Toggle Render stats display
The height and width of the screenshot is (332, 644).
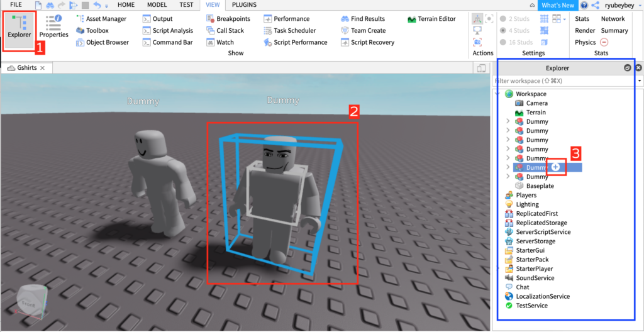click(585, 30)
